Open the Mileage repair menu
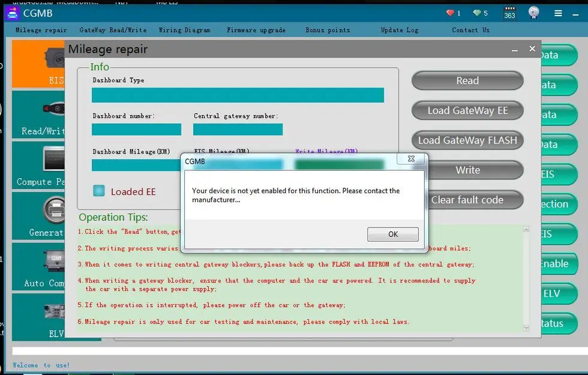 pyautogui.click(x=41, y=30)
